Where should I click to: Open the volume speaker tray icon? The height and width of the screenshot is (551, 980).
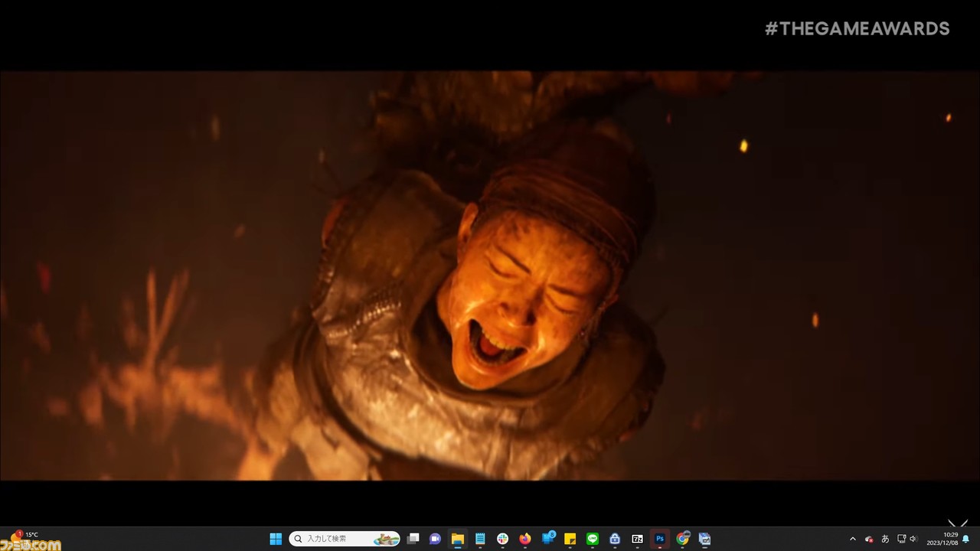tap(913, 539)
